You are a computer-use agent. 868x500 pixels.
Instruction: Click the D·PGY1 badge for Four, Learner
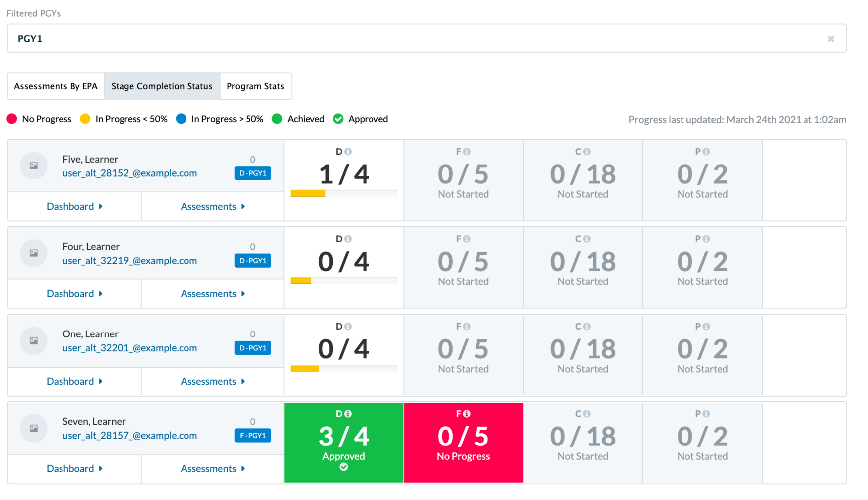click(x=252, y=261)
